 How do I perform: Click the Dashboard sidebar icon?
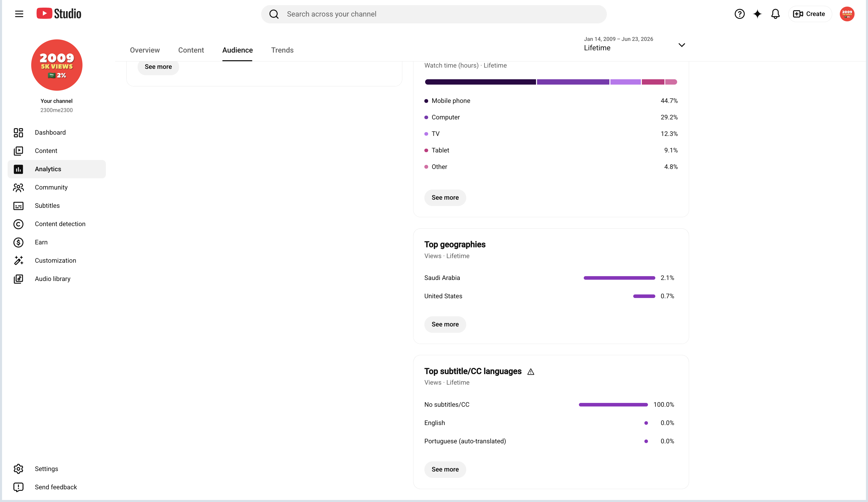[18, 133]
